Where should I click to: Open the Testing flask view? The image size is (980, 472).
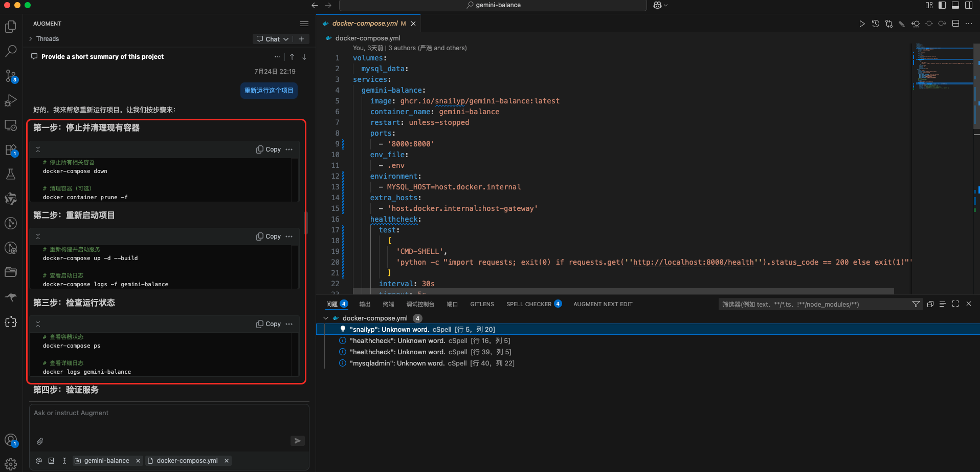11,174
